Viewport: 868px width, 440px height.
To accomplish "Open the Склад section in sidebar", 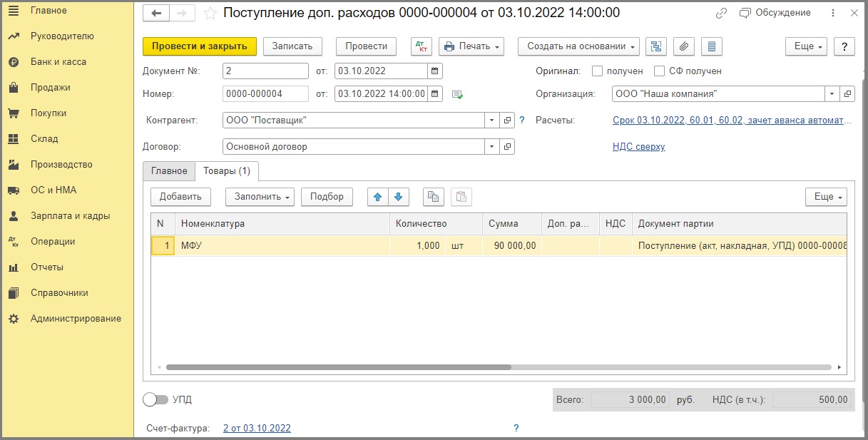I will [x=44, y=139].
